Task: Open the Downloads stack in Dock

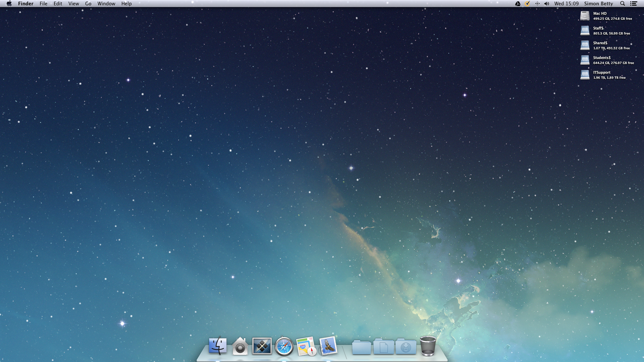Action: (406, 347)
